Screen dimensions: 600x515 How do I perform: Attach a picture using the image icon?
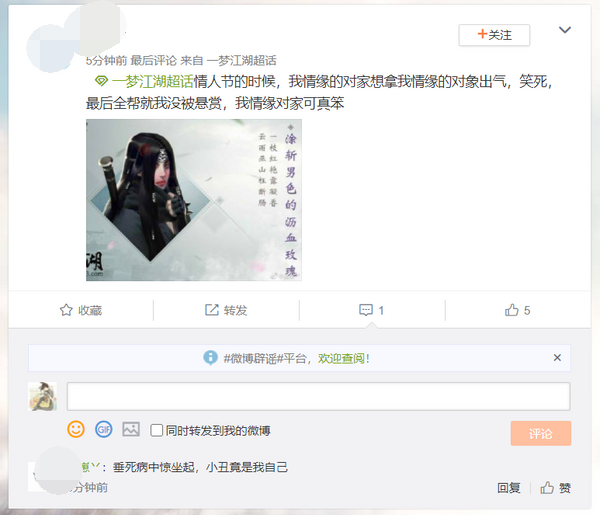(131, 429)
